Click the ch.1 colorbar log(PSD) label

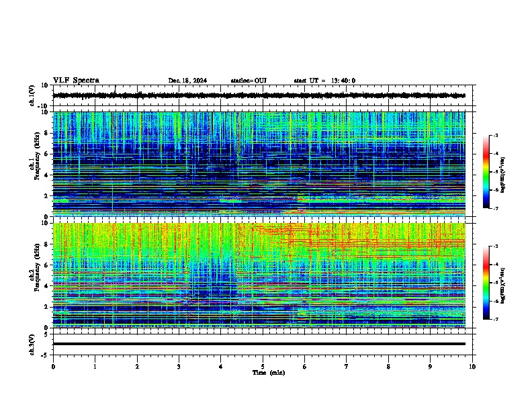coord(503,175)
